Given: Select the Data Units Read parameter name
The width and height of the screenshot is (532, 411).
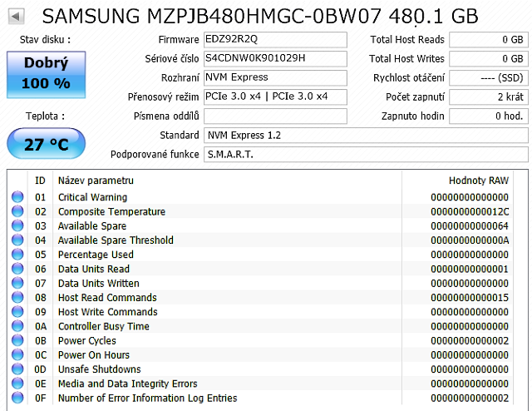Looking at the screenshot, I should [94, 269].
